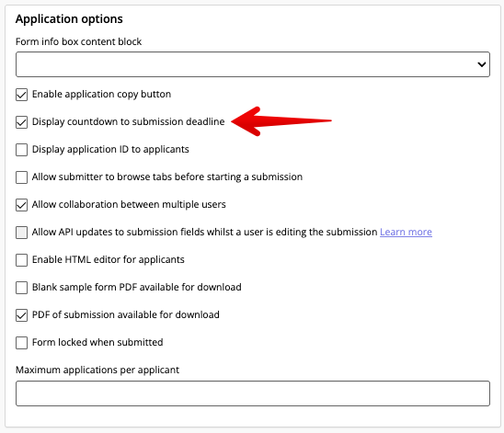Tick Form locked when submitted checkbox

click(21, 343)
